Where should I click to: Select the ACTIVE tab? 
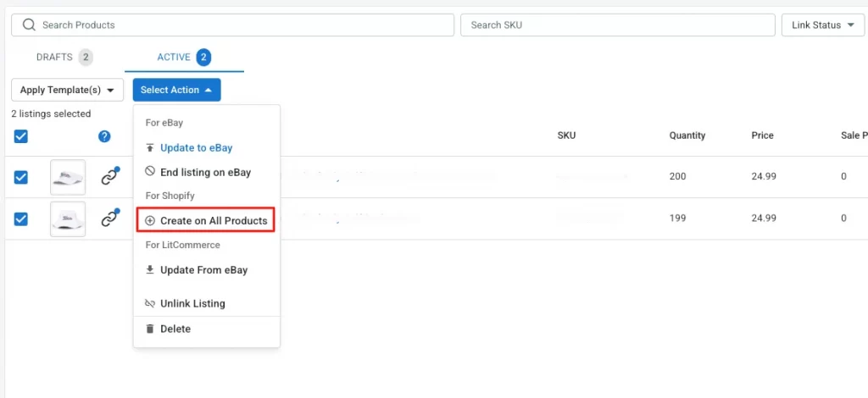(x=184, y=57)
